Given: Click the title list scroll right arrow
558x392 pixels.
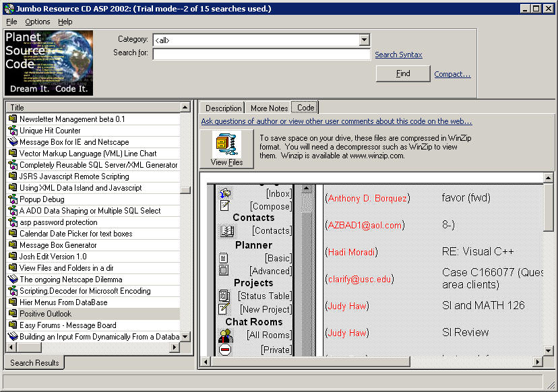Looking at the screenshot, I should (175, 347).
